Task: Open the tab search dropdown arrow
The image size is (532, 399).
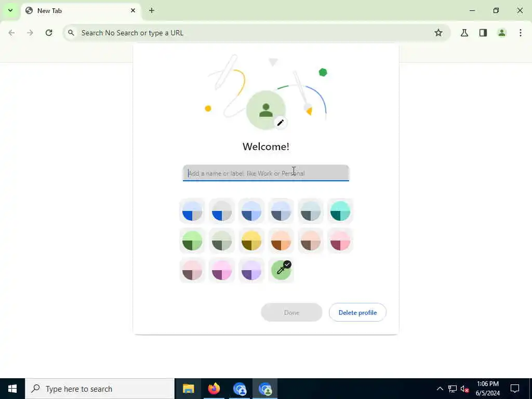Action: click(10, 10)
